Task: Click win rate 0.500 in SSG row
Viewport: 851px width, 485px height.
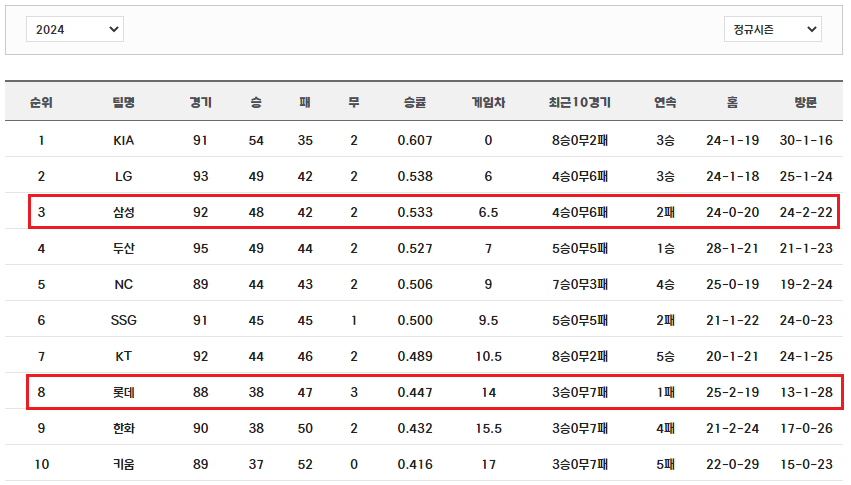Action: (x=415, y=320)
